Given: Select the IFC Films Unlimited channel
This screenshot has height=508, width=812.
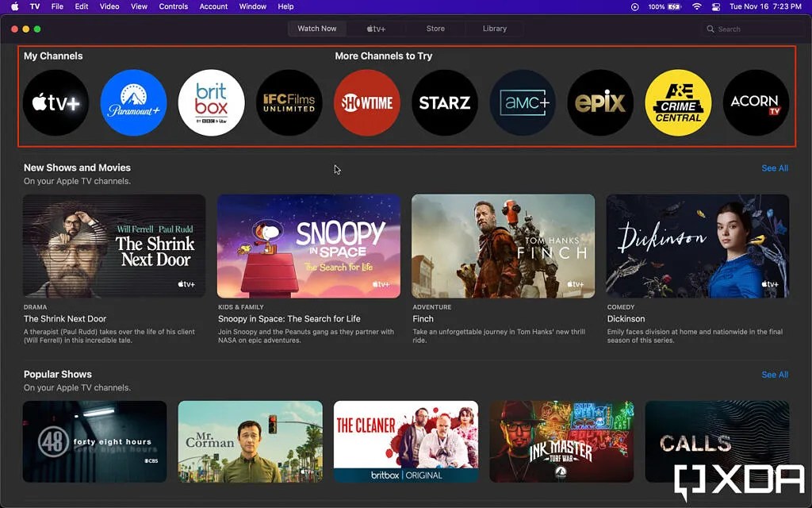Looking at the screenshot, I should 289,102.
